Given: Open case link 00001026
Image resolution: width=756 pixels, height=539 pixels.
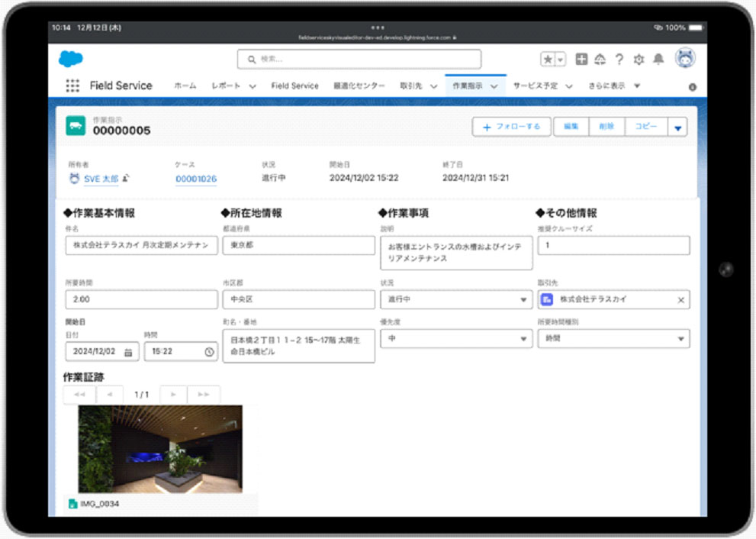Looking at the screenshot, I should click(196, 179).
